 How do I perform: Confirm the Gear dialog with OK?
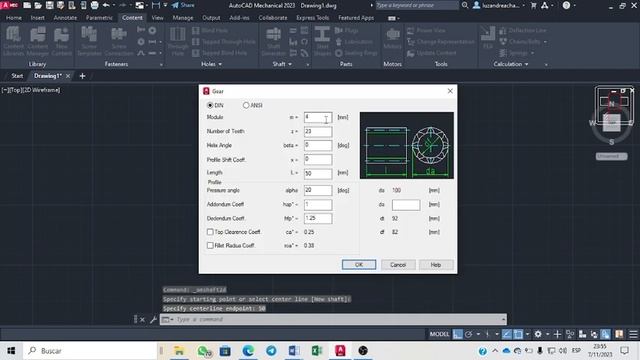(x=359, y=265)
